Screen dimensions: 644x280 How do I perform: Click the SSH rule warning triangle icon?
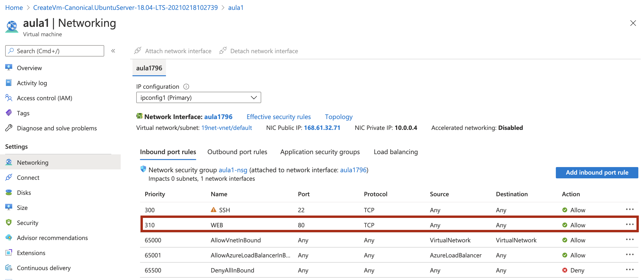coord(213,210)
